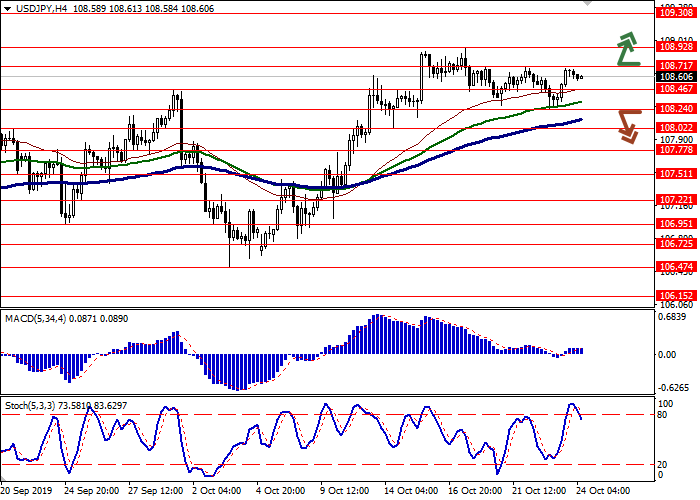Click the 107.778 price level label
Screen dimensions: 700x500
pyautogui.click(x=674, y=149)
